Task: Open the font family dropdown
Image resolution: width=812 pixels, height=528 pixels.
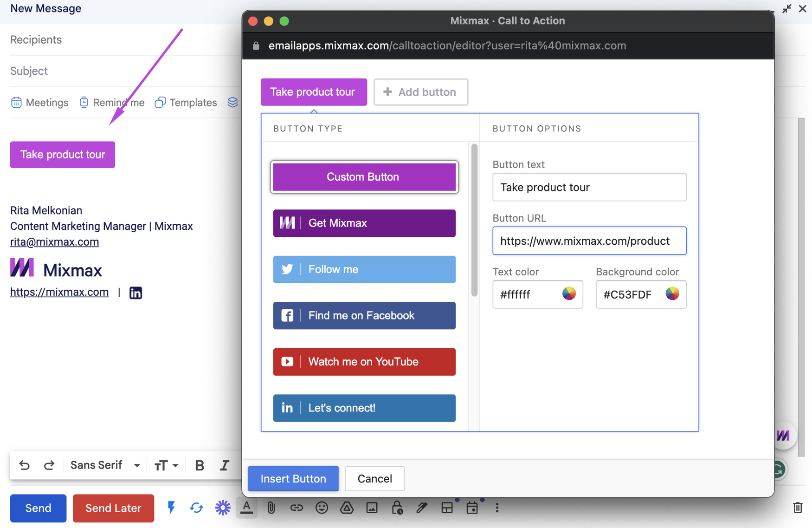Action: (x=104, y=465)
